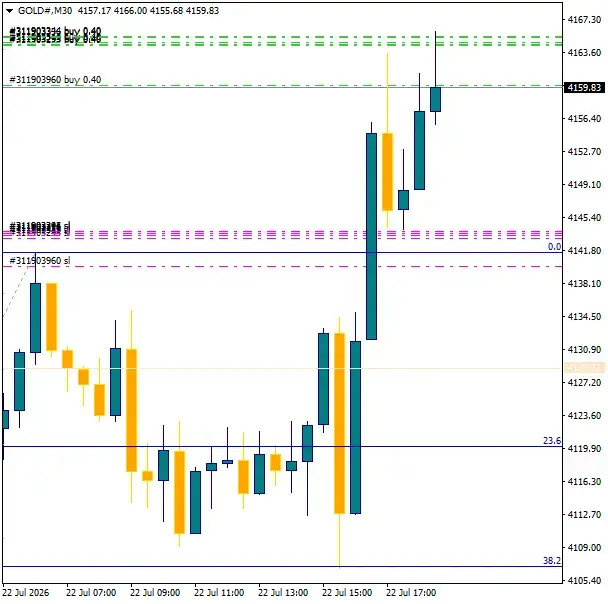Click the Fibonacci 0.0 level label
The height and width of the screenshot is (604, 608).
(554, 247)
